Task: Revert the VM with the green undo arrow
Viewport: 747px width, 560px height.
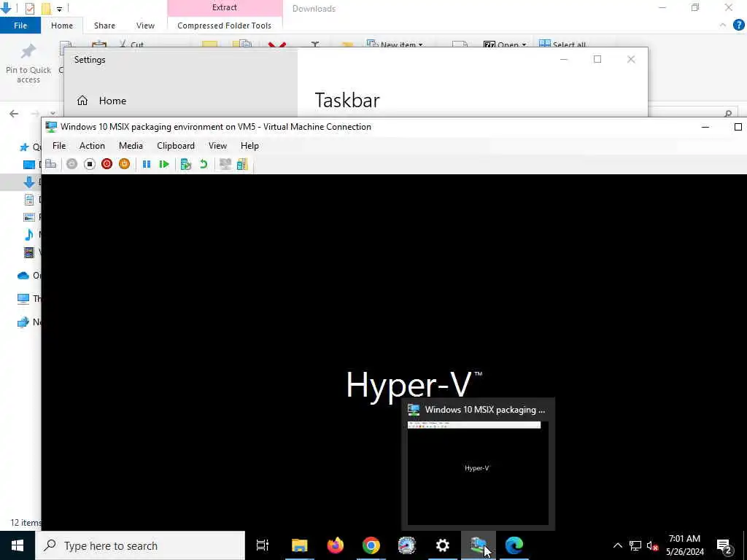Action: tap(204, 164)
